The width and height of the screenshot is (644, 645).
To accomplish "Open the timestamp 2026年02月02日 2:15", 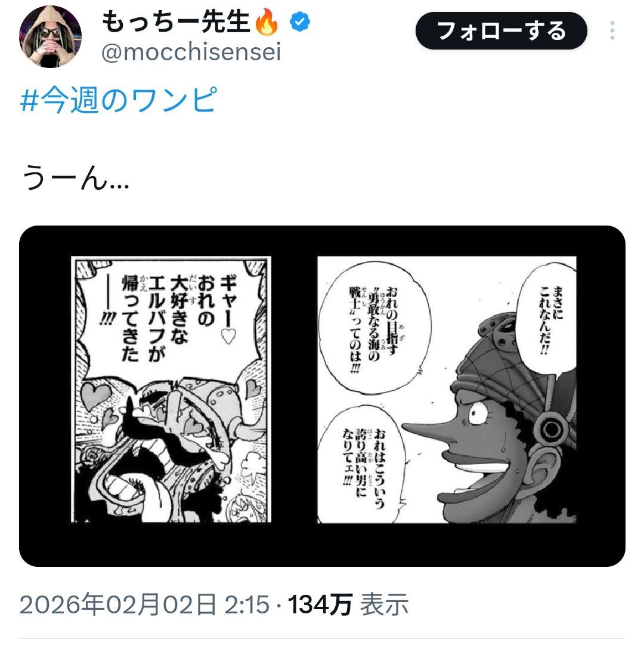I will [x=145, y=604].
